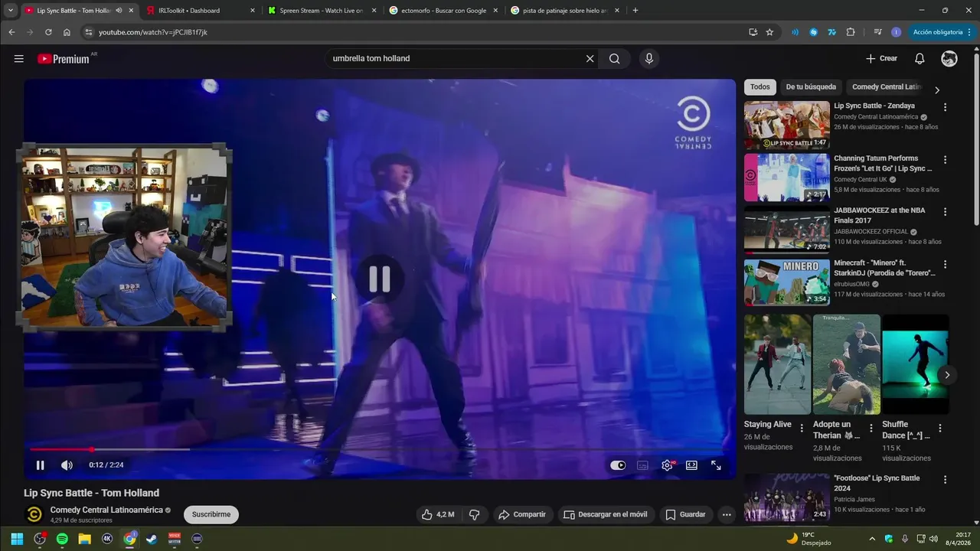Open a new browser tab
The image size is (980, 551).
pos(635,11)
